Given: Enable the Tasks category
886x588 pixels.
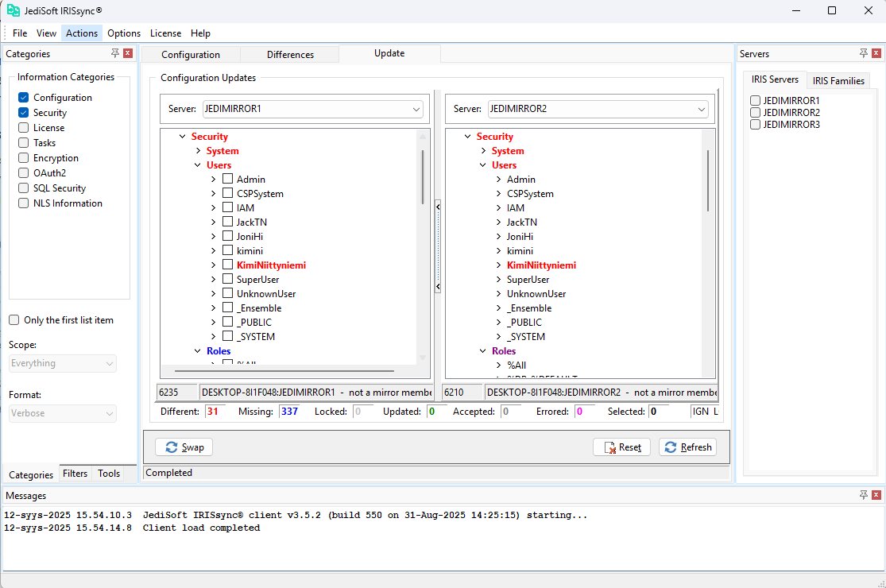Looking at the screenshot, I should pyautogui.click(x=24, y=142).
